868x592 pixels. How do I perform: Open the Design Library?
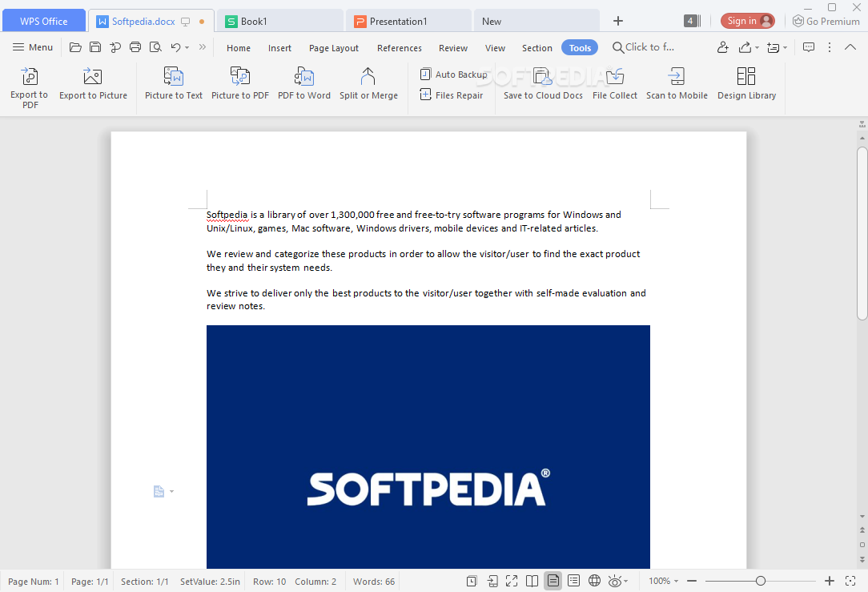[x=746, y=83]
